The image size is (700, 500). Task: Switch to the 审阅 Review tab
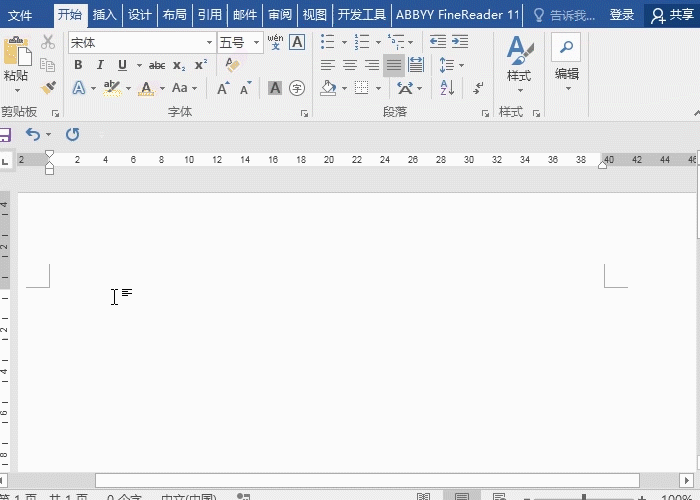click(279, 15)
